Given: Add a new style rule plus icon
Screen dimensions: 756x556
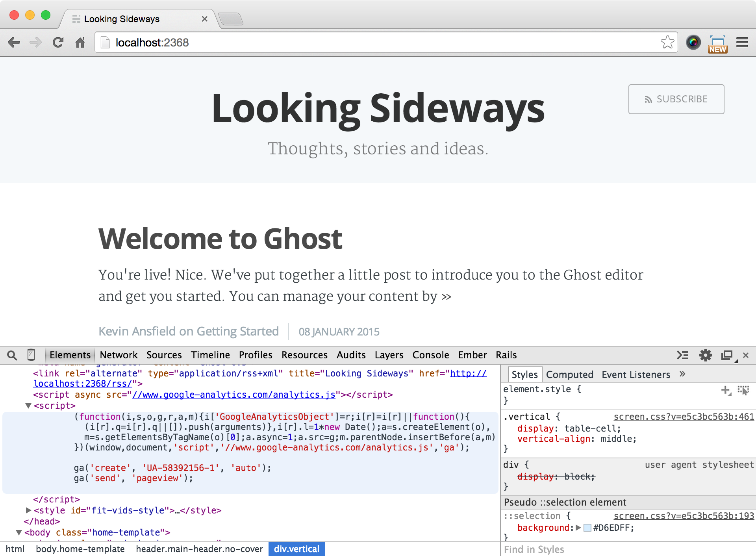Looking at the screenshot, I should pyautogui.click(x=726, y=391).
